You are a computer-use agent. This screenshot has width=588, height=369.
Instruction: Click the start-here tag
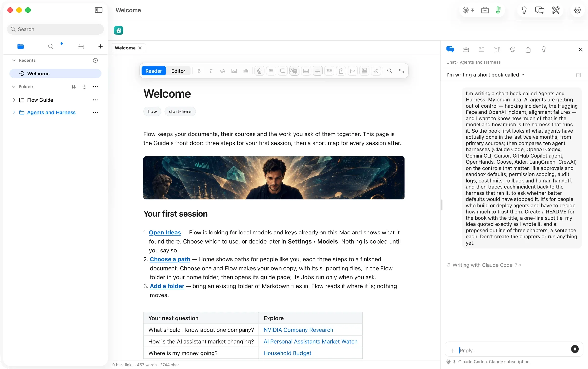pyautogui.click(x=180, y=111)
